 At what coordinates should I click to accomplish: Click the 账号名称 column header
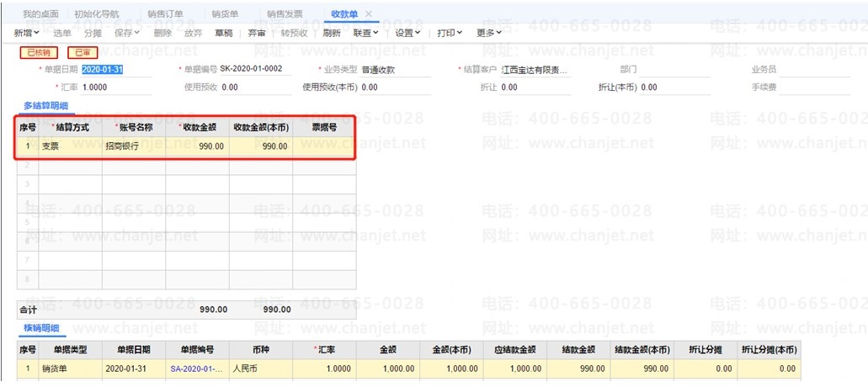[x=134, y=127]
